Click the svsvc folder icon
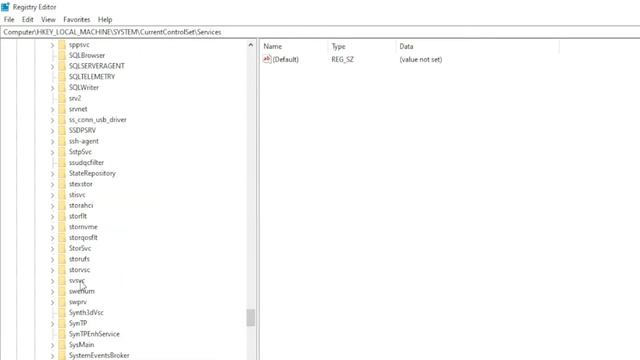Screen dimensions: 640x360 click(62, 281)
